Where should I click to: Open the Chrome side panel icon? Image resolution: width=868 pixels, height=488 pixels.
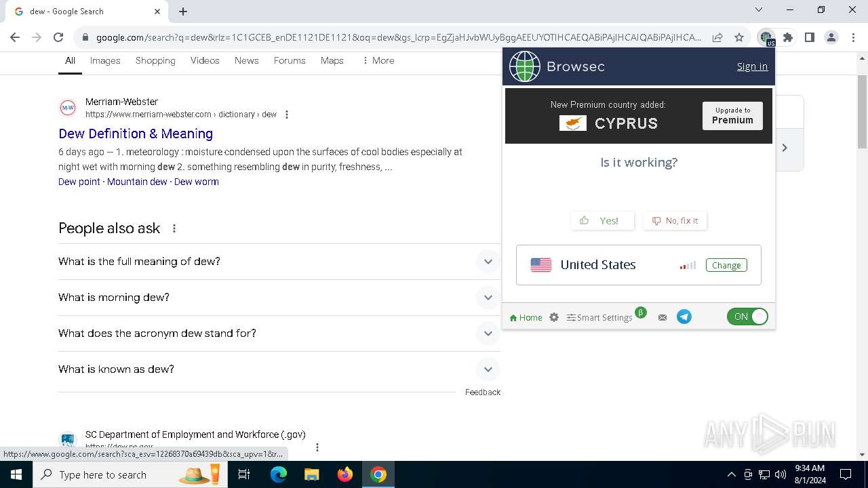[x=810, y=38]
